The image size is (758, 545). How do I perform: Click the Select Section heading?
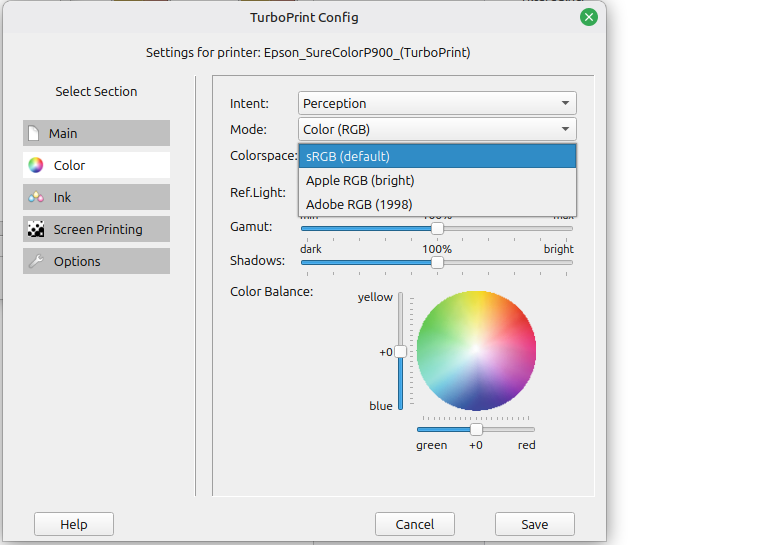pos(96,91)
